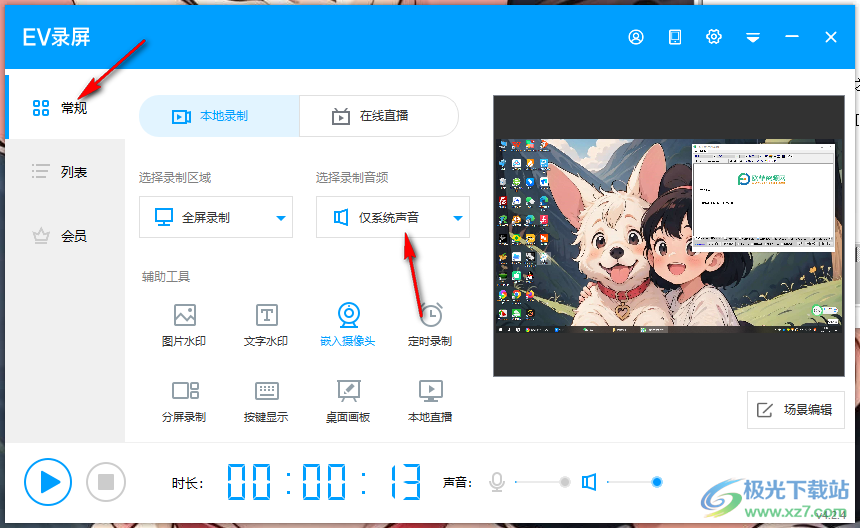Toggle the 嵌入摄像头 tool

(348, 325)
